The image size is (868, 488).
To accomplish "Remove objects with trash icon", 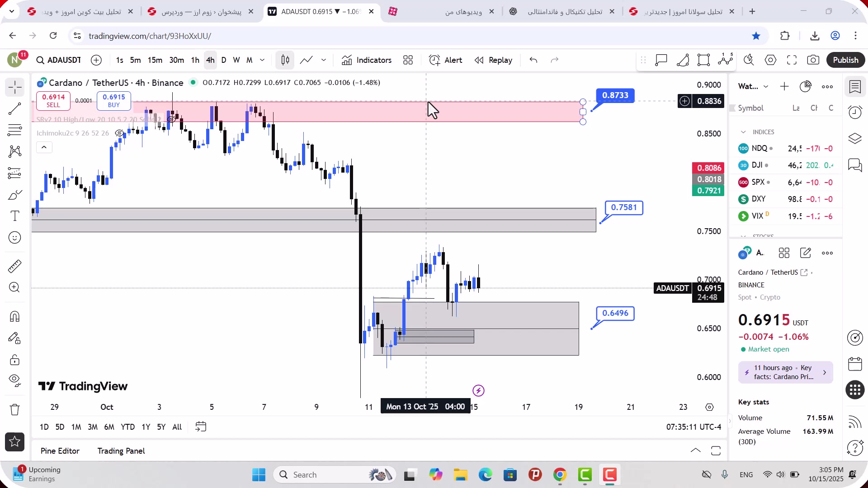I will [x=14, y=410].
